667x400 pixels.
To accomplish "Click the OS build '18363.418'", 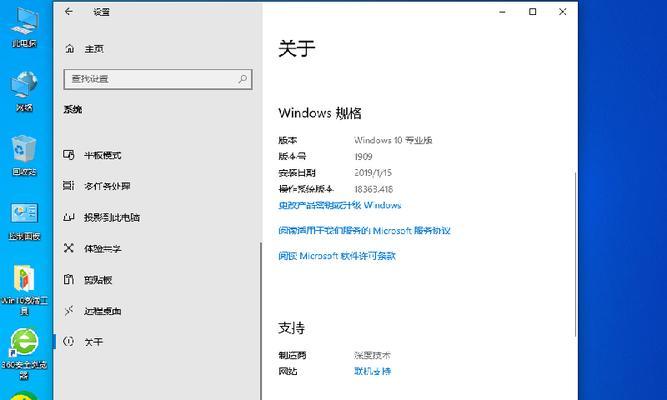I will [373, 189].
